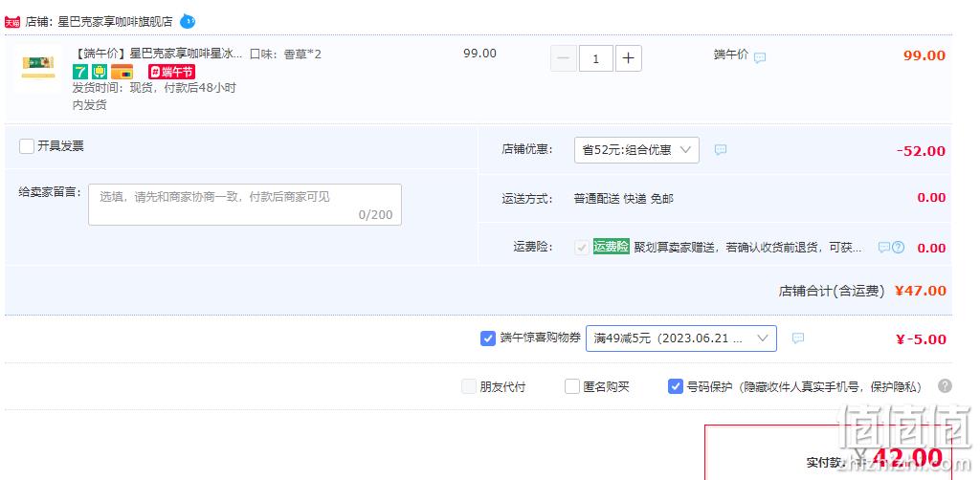Click the flavor text 口味:香草*2
The height and width of the screenshot is (480, 980).
point(285,54)
